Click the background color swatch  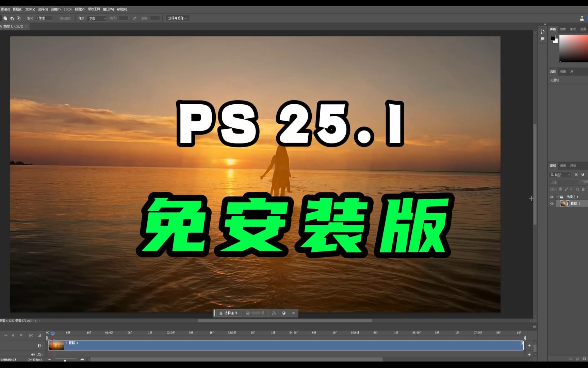click(556, 41)
